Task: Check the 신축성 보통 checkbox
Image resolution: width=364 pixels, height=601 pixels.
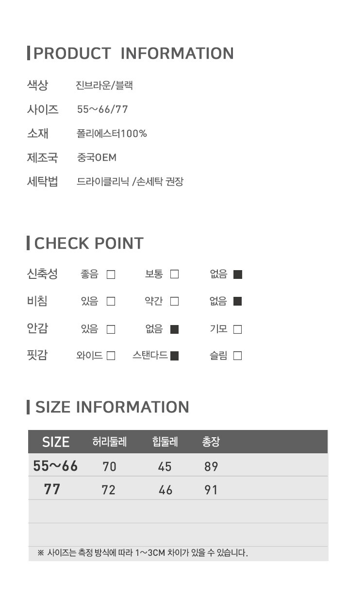Action: 175,275
